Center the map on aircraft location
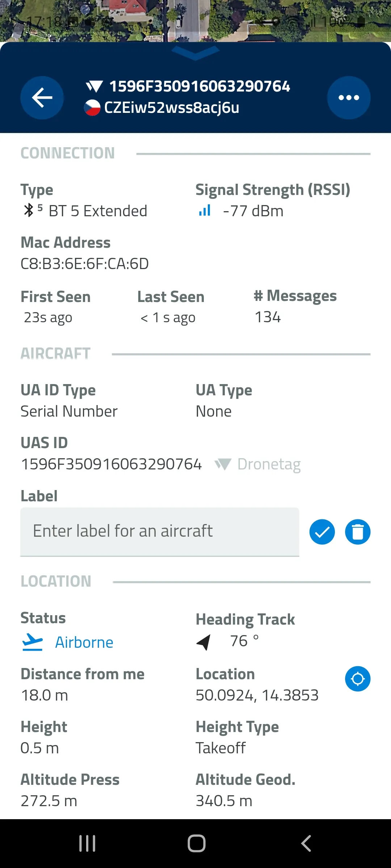 tap(358, 679)
